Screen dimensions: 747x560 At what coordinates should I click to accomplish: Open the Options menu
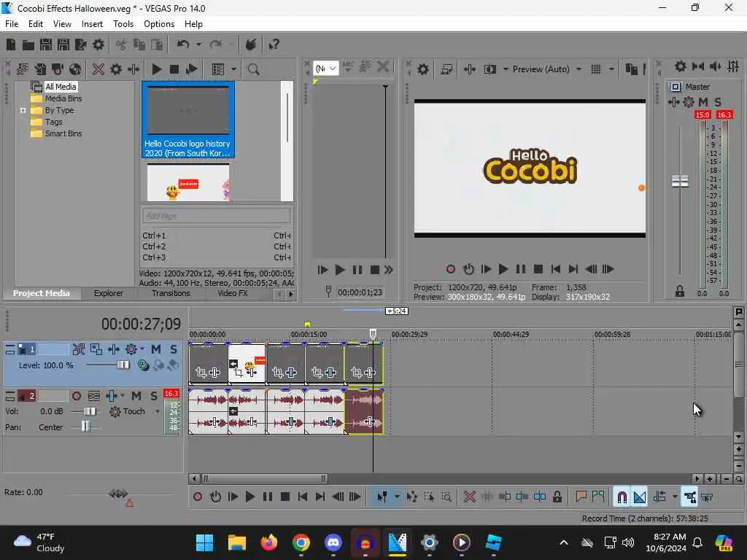[159, 24]
